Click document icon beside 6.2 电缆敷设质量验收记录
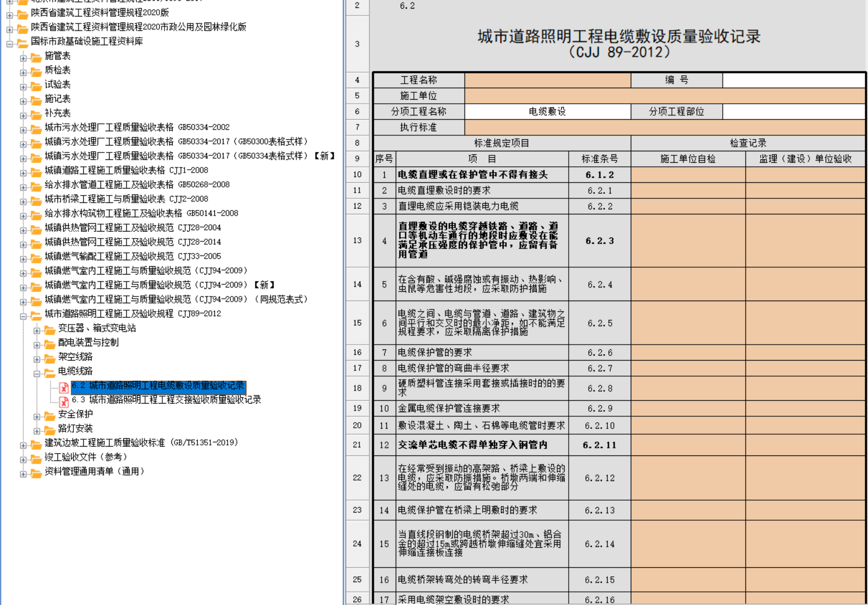868x605 pixels. coord(64,387)
